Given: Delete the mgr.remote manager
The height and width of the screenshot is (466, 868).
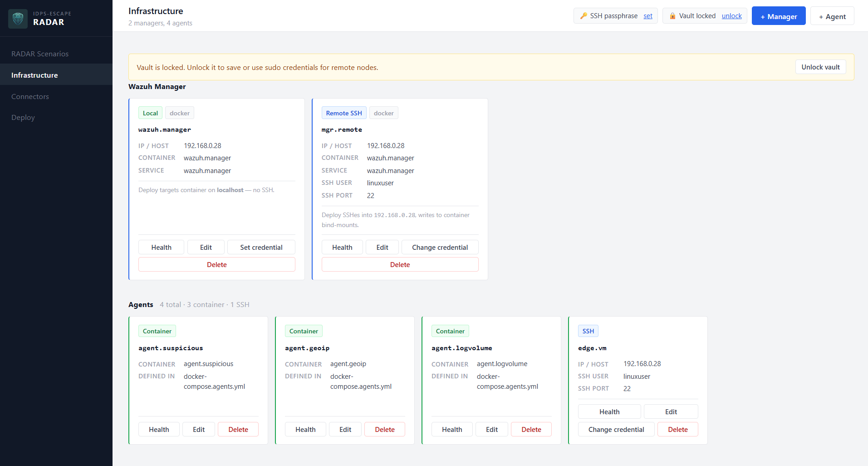Looking at the screenshot, I should click(400, 264).
